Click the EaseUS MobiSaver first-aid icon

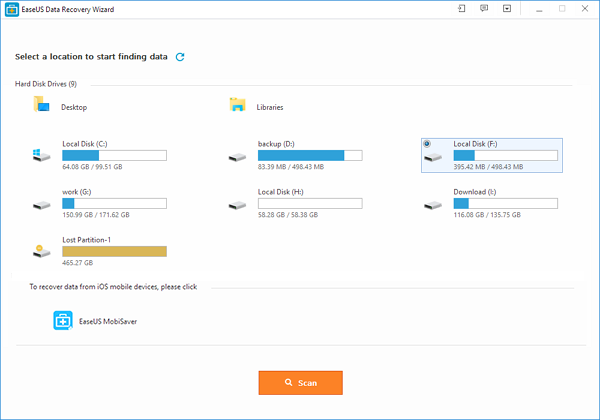(62, 321)
